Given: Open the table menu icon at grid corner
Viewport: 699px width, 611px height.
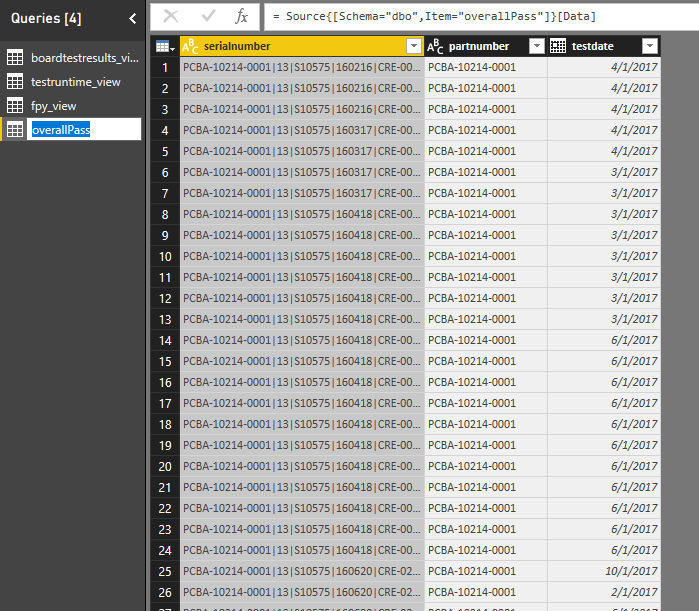Looking at the screenshot, I should (x=165, y=46).
